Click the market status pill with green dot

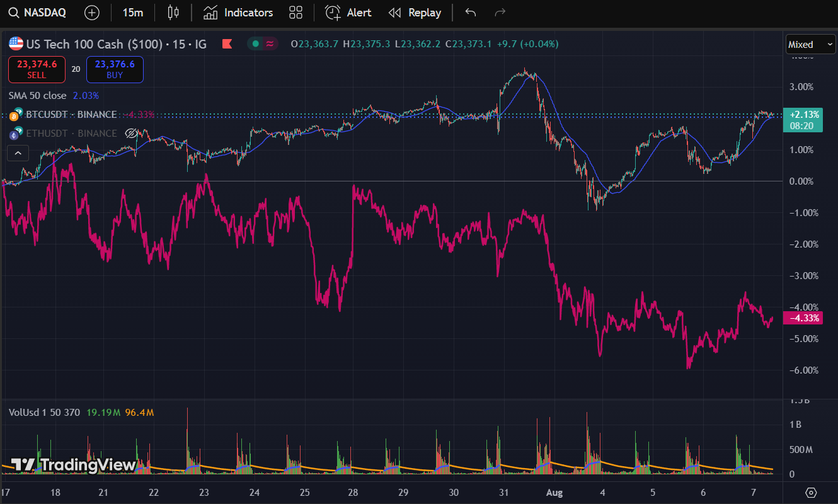263,44
